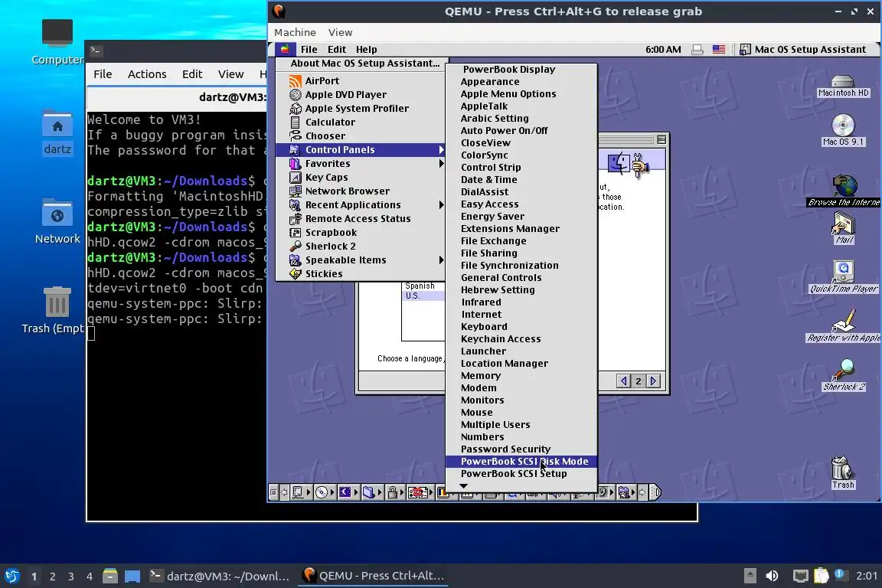Image resolution: width=882 pixels, height=588 pixels.
Task: Click the dartz@VM3 terminal taskbar button
Action: coord(220,576)
